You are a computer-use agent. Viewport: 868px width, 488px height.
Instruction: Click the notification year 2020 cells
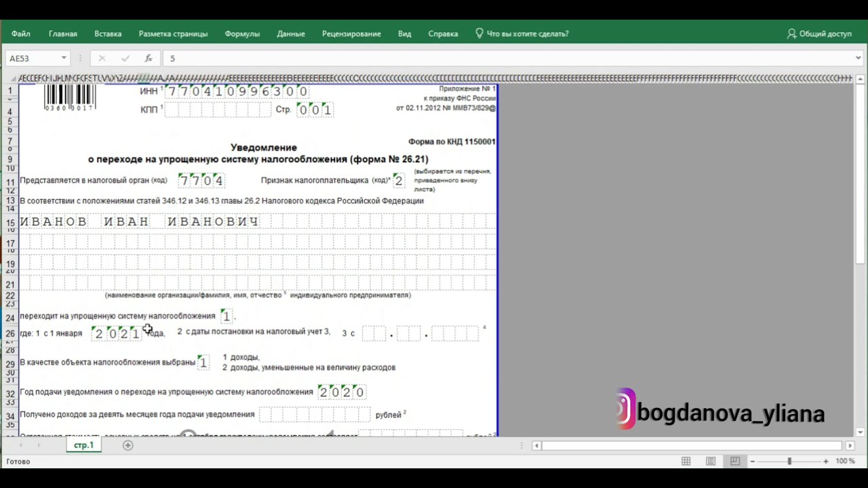pyautogui.click(x=342, y=392)
